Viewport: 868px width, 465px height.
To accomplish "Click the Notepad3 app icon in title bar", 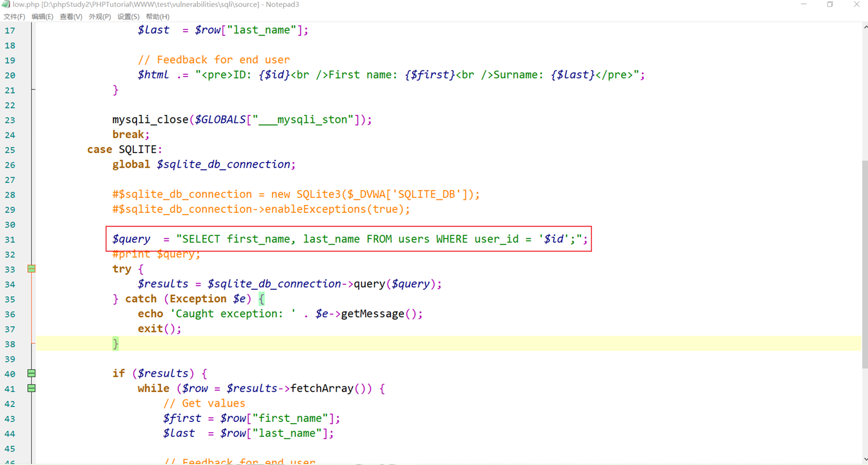I will point(6,4).
